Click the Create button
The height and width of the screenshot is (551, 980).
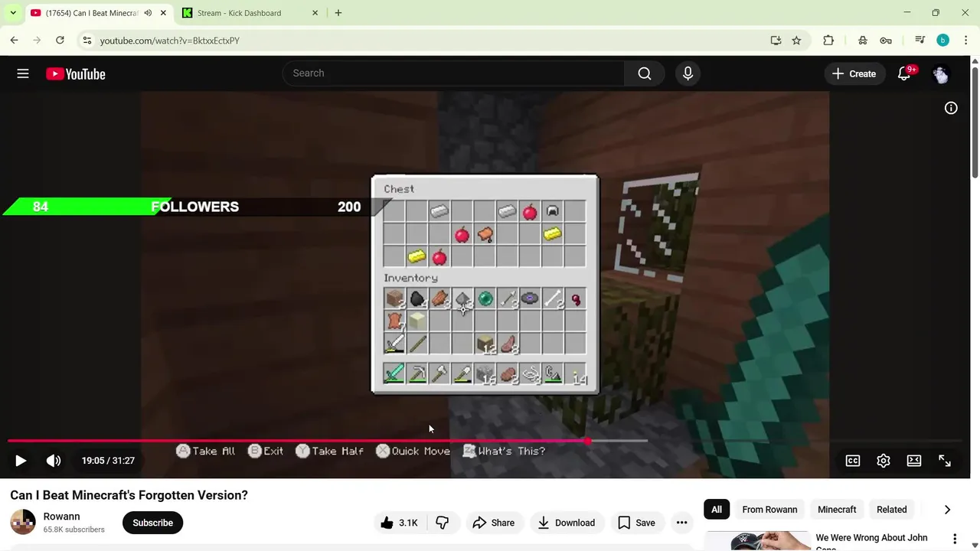[x=854, y=73]
